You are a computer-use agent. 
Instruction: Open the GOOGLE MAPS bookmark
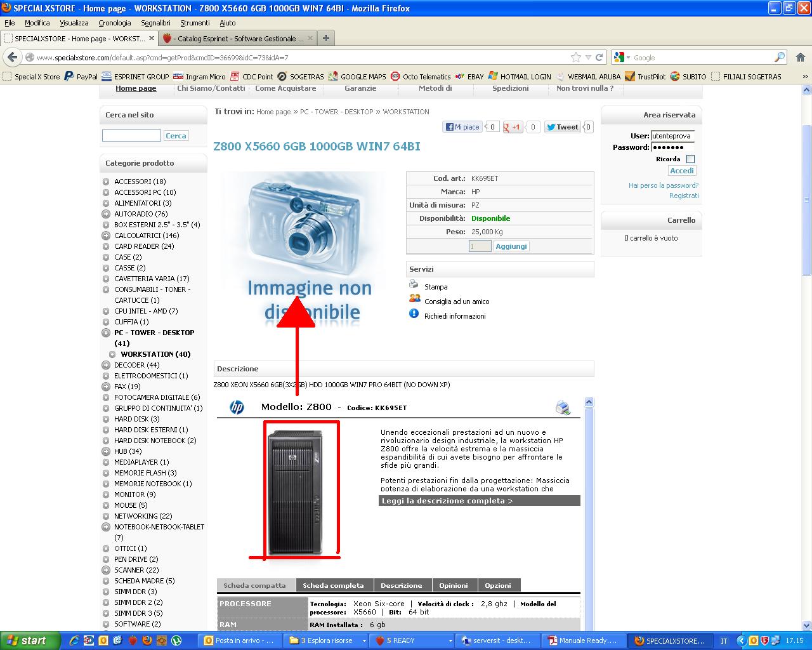[357, 77]
